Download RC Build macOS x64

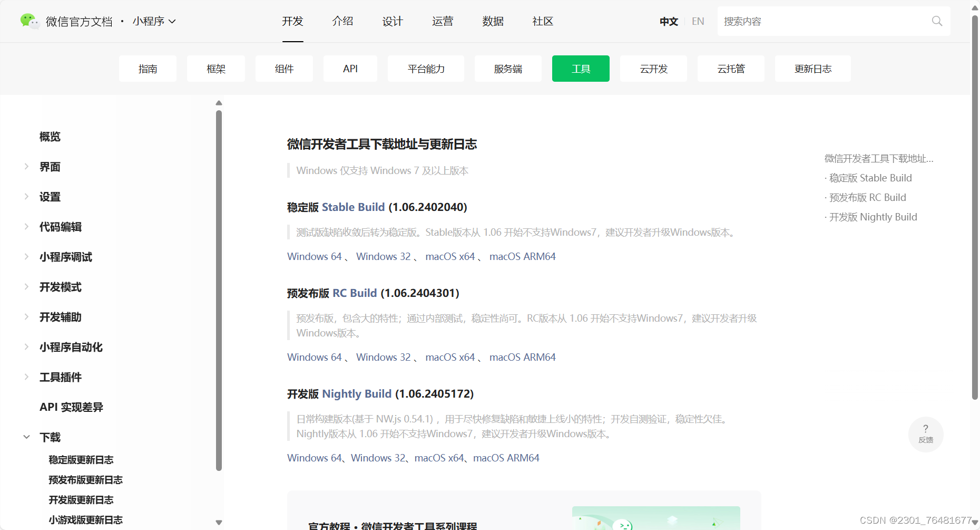tap(450, 357)
